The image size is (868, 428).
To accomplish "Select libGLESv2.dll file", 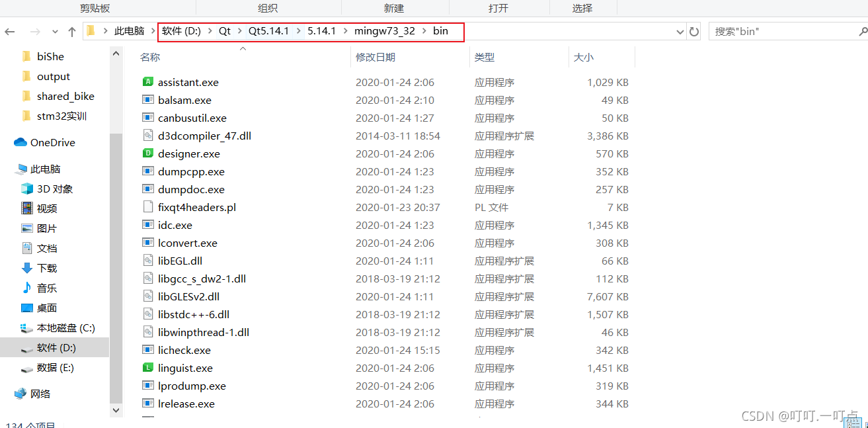I will (x=188, y=296).
